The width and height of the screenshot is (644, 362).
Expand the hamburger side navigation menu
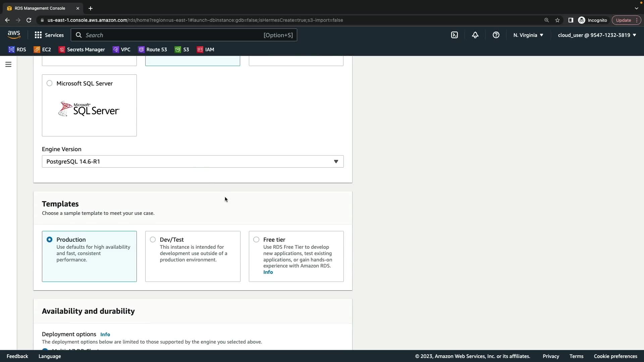[x=8, y=64]
